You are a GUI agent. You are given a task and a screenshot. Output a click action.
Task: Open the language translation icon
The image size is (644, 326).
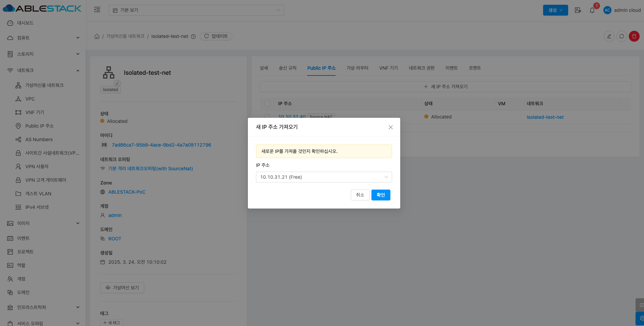[x=578, y=10]
